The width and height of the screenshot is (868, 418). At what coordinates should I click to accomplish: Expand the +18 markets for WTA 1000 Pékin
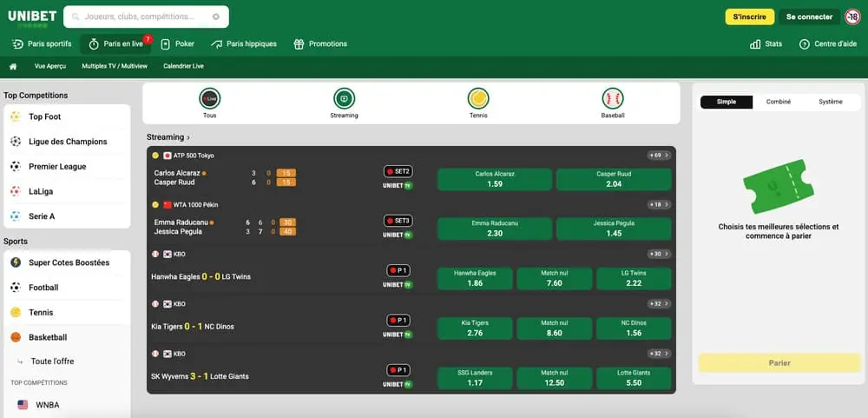659,204
